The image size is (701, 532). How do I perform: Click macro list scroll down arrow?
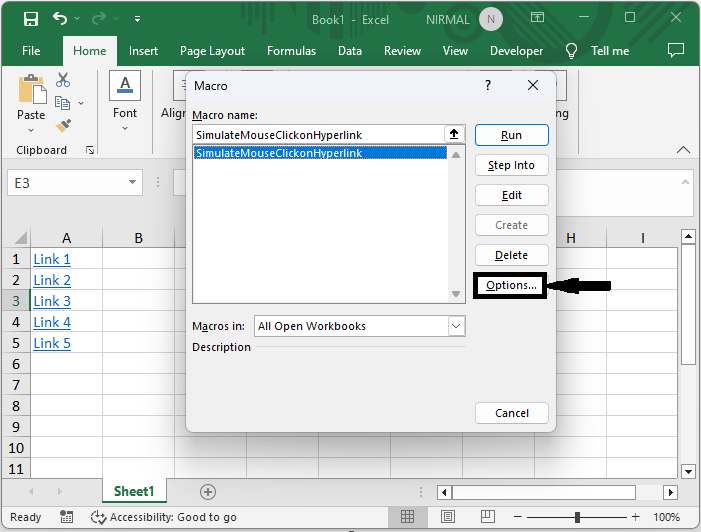click(456, 294)
